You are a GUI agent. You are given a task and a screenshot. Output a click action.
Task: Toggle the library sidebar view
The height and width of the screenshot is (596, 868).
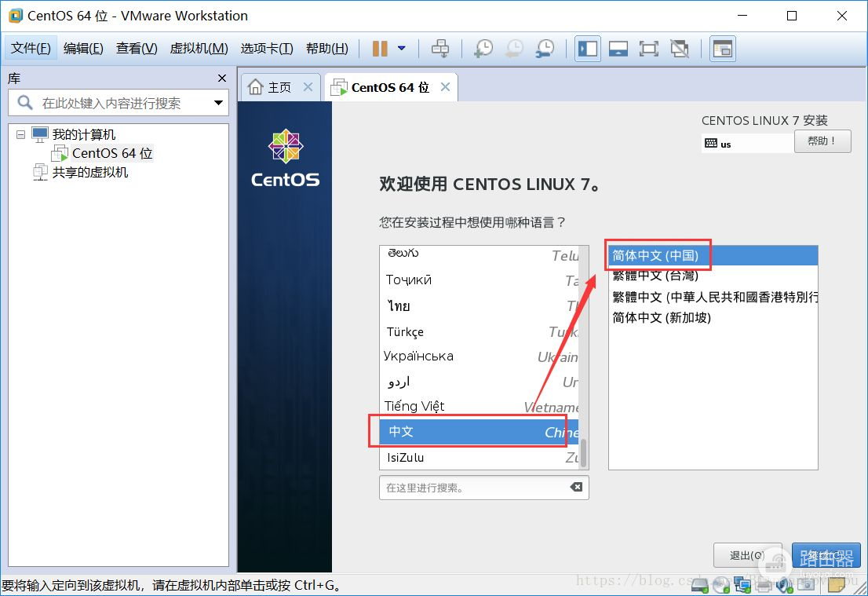587,49
